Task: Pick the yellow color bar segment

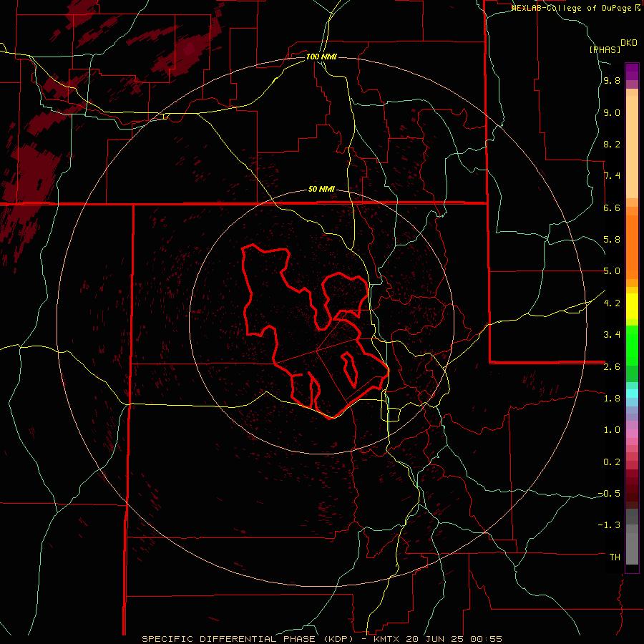Action: pos(632,306)
